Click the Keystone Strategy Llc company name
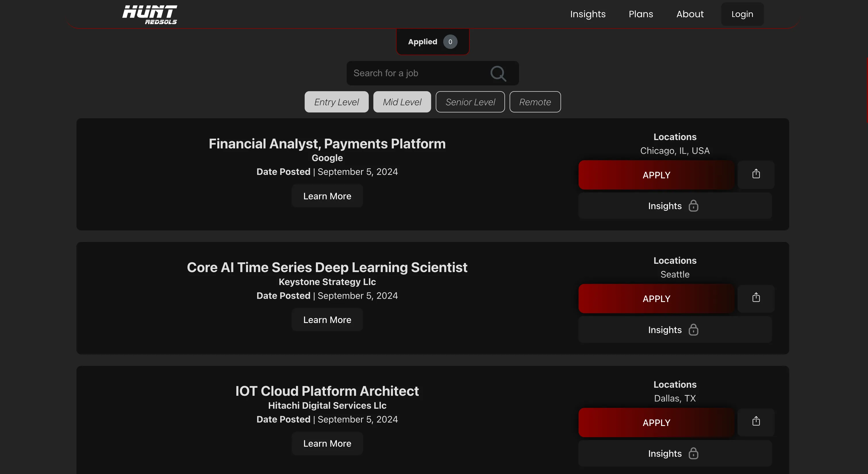The width and height of the screenshot is (868, 474). point(327,282)
